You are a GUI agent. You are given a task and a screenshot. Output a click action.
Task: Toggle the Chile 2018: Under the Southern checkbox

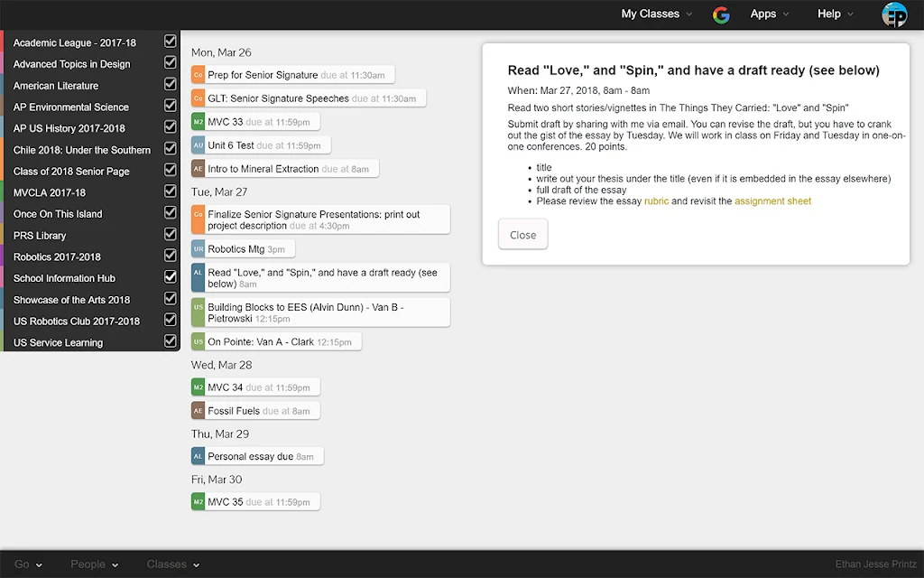(171, 149)
